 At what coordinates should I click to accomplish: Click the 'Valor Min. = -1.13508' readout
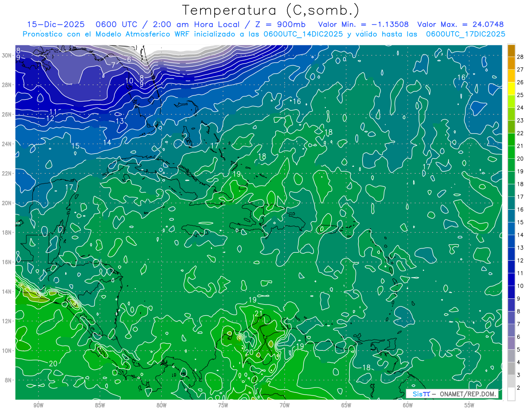click(364, 24)
